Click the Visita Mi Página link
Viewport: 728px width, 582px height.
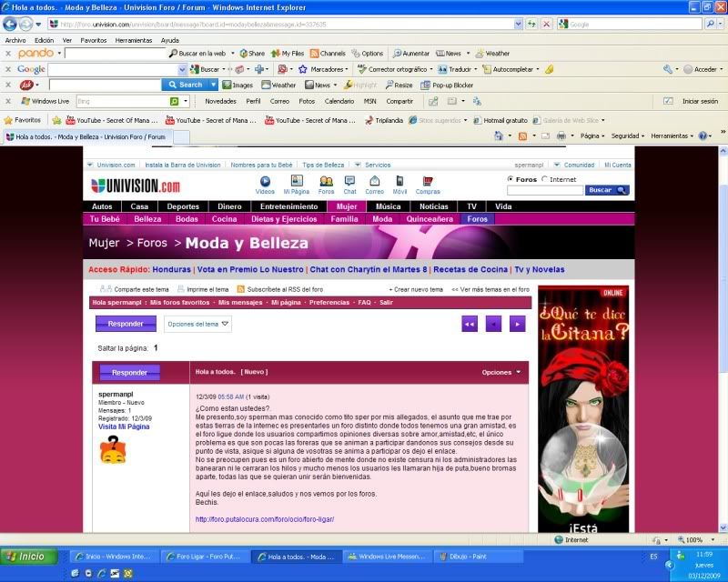coord(124,426)
